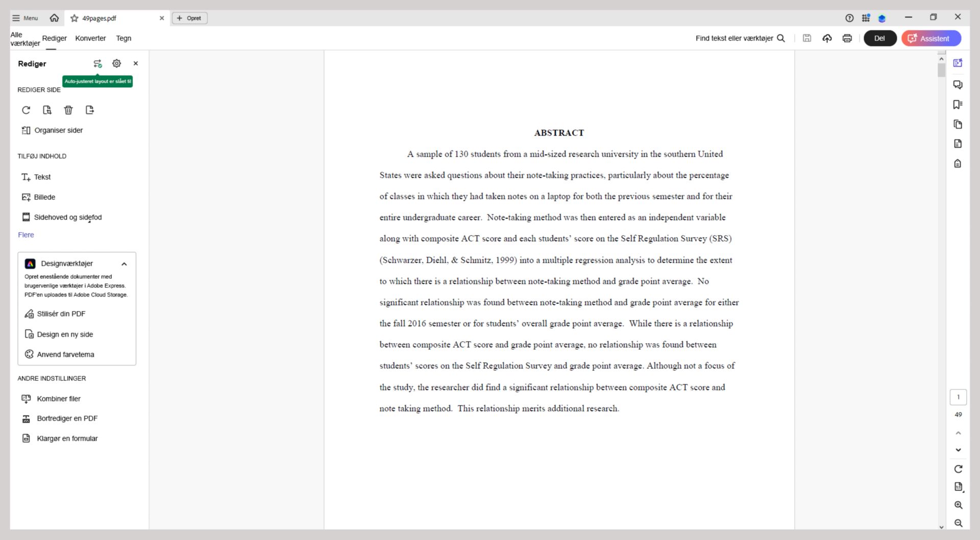The height and width of the screenshot is (540, 980).
Task: Go to the Home icon
Action: coord(54,18)
